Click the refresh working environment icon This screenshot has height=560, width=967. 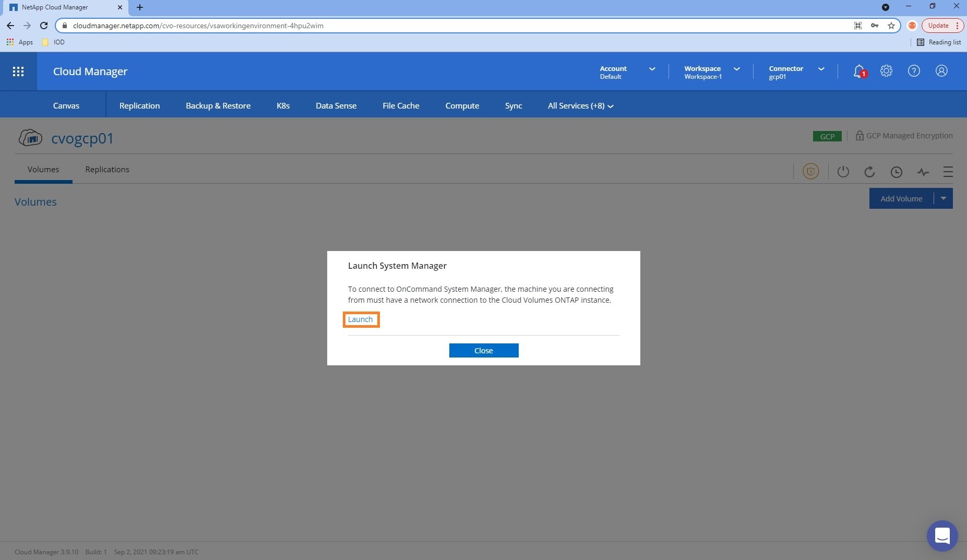(x=869, y=172)
